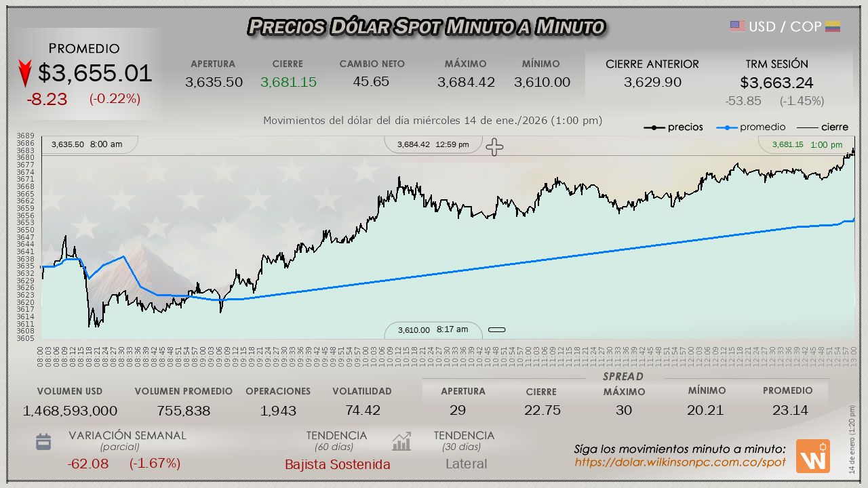This screenshot has width=868, height=488.
Task: Click the bar chart icon between Tendencia labels
Action: pyautogui.click(x=401, y=442)
